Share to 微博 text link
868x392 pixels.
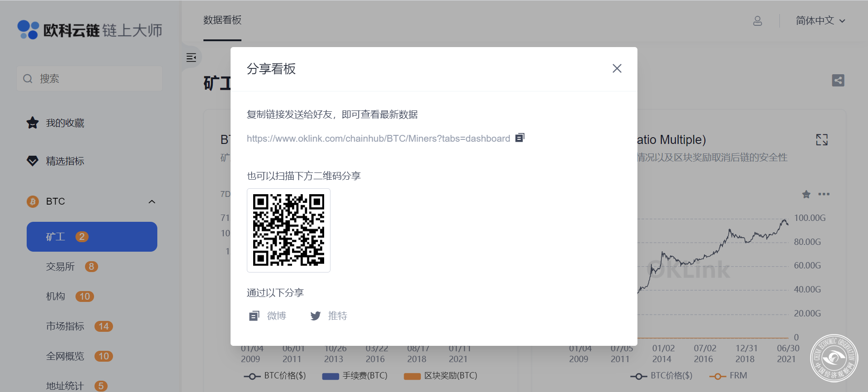pos(276,316)
